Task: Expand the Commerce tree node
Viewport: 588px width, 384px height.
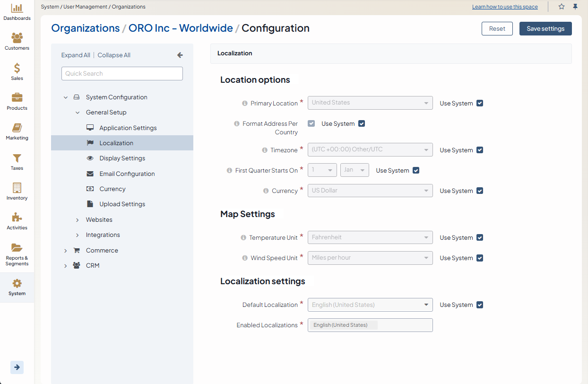Action: pyautogui.click(x=66, y=251)
